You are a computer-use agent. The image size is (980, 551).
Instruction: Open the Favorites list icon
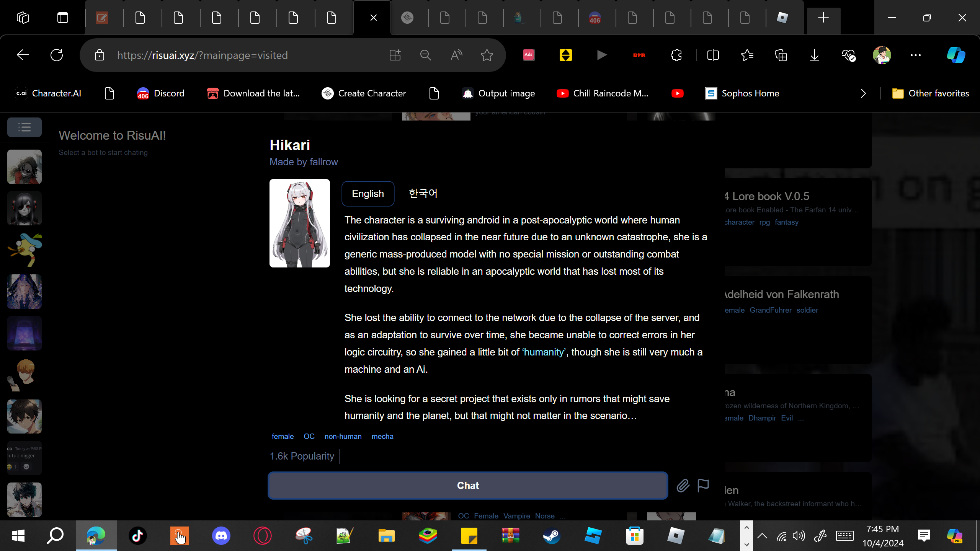[x=747, y=55]
